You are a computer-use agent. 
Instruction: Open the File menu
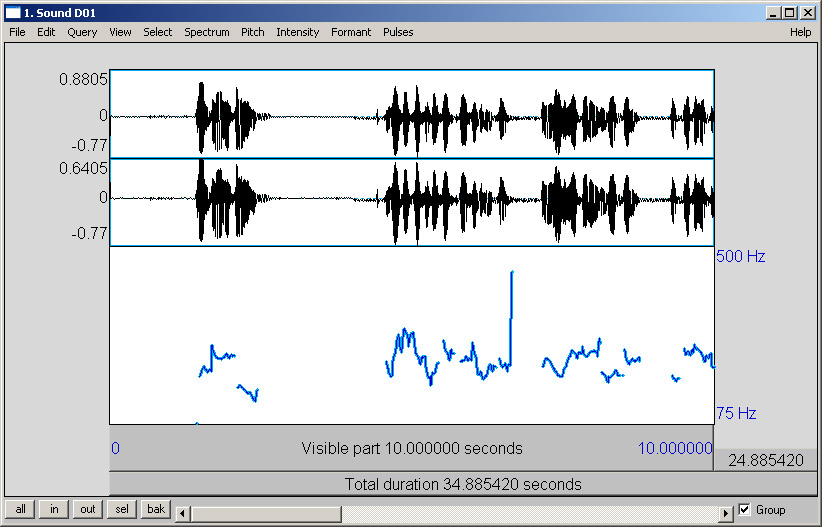click(17, 32)
